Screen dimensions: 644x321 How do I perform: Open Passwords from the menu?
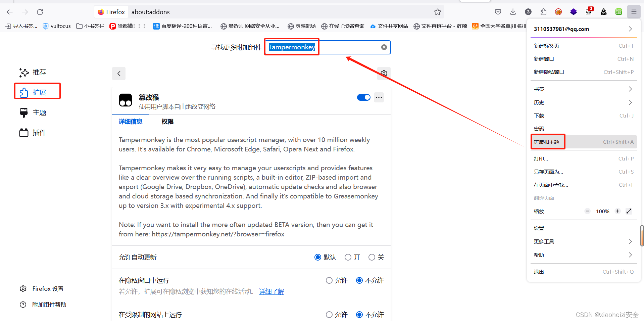(584, 129)
